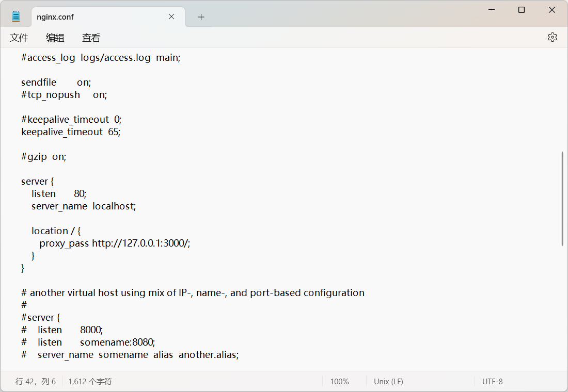Viewport: 568px width, 392px height.
Task: Open the 文件 menu
Action: click(19, 38)
